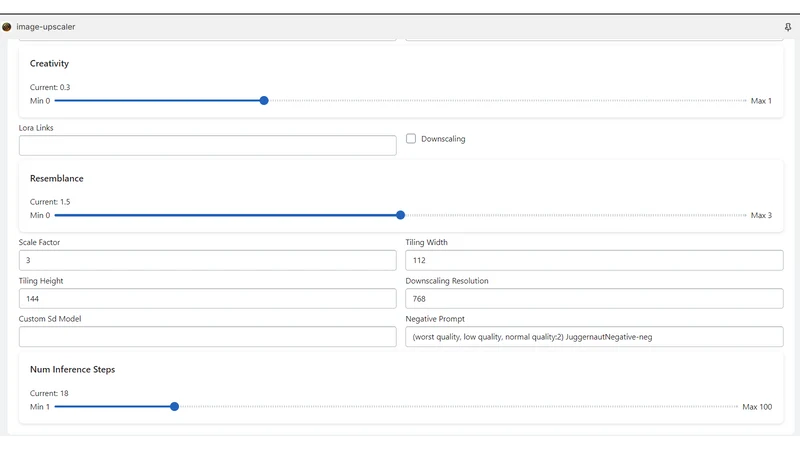Click the Downscaling checkbox label

443,139
